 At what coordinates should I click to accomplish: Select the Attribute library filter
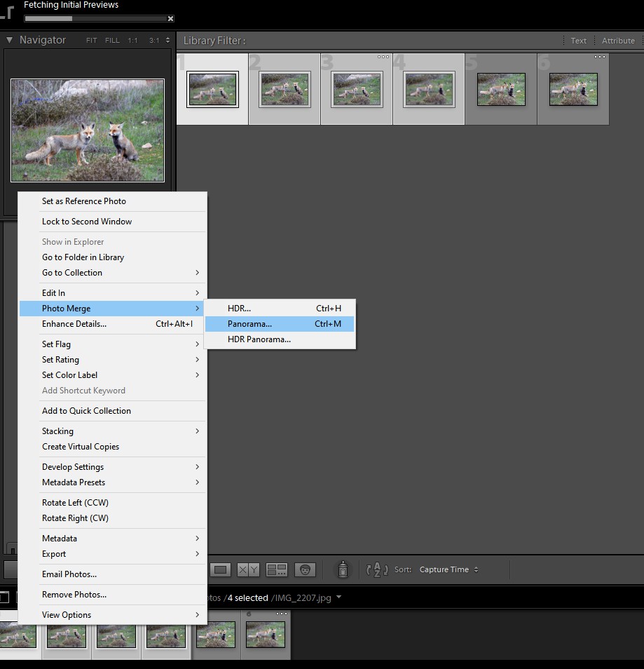tap(618, 41)
